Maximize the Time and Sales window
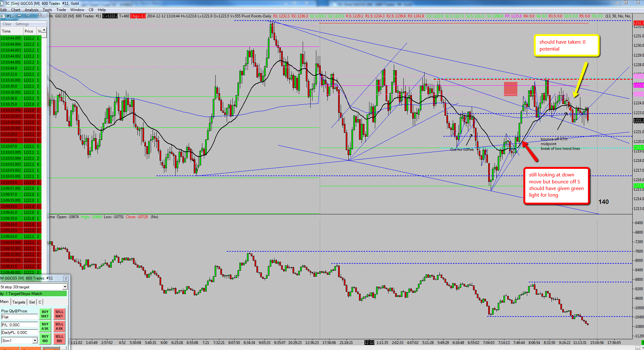Image resolution: width=644 pixels, height=350 pixels. tap(28, 15)
